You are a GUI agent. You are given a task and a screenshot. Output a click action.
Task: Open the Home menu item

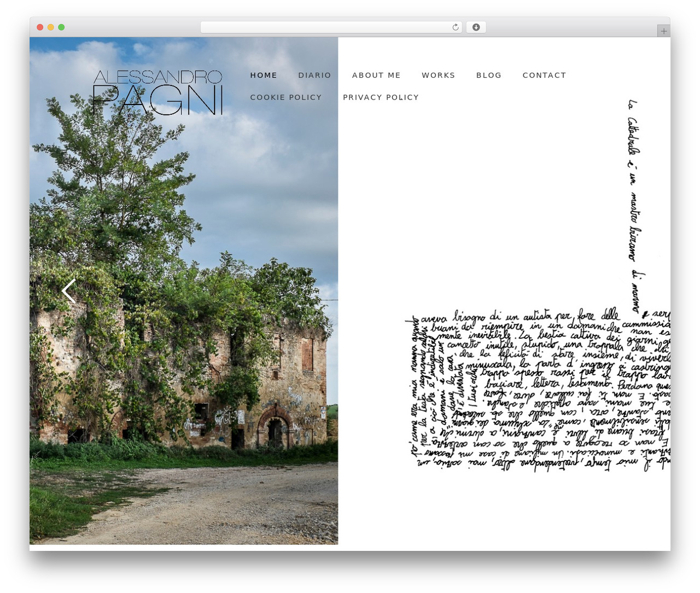point(264,75)
